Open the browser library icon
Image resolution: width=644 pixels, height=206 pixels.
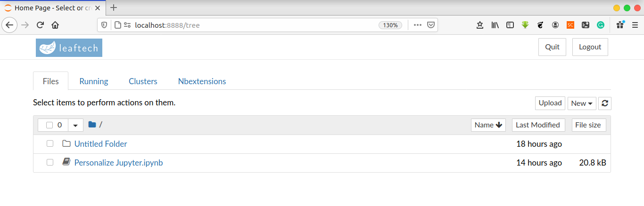pos(495,25)
